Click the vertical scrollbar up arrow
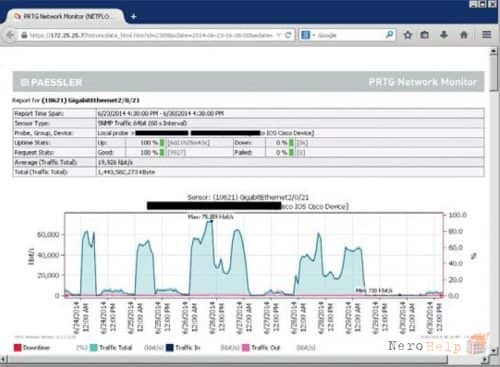Screen dimensions: 500x367 (493, 51)
